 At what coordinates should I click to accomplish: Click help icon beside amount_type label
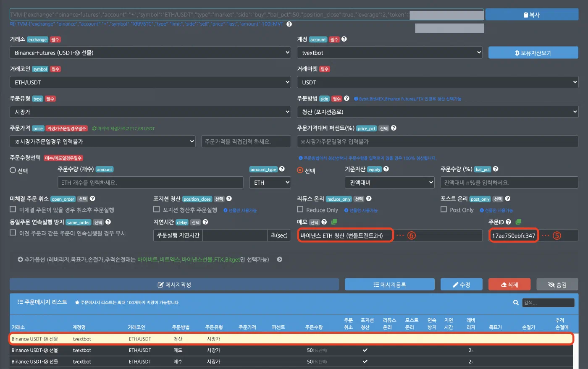click(x=282, y=169)
